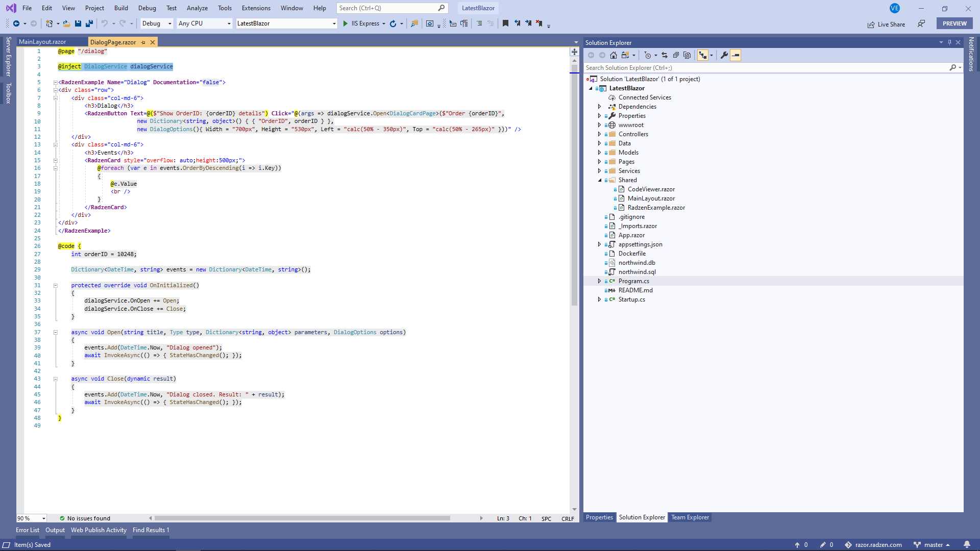
Task: Click the Send Feedback person icon
Action: 921,23
